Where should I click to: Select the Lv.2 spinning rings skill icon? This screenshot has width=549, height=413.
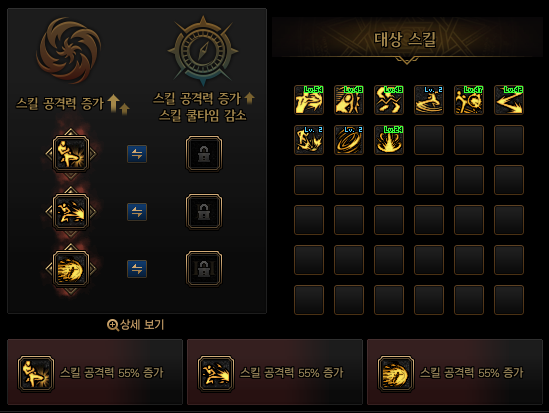click(349, 140)
